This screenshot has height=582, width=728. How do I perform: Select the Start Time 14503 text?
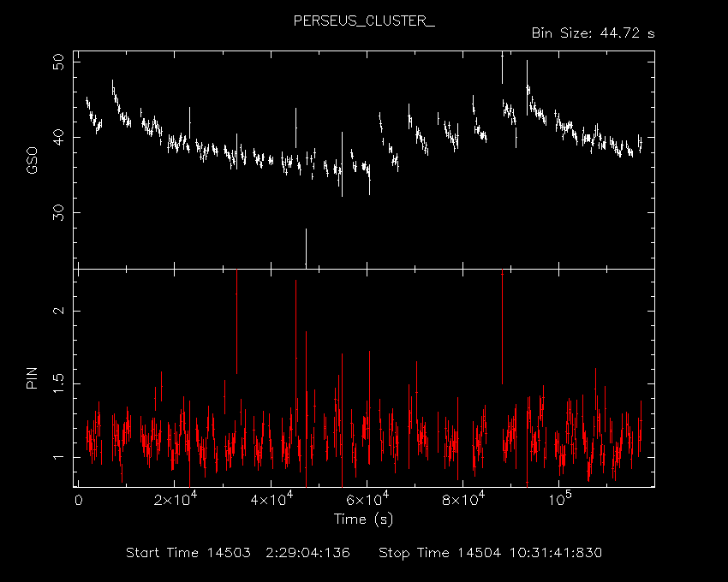(188, 553)
